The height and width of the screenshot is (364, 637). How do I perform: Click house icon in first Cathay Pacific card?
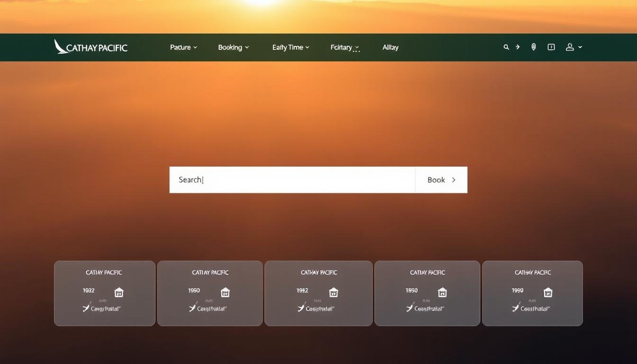pos(119,292)
